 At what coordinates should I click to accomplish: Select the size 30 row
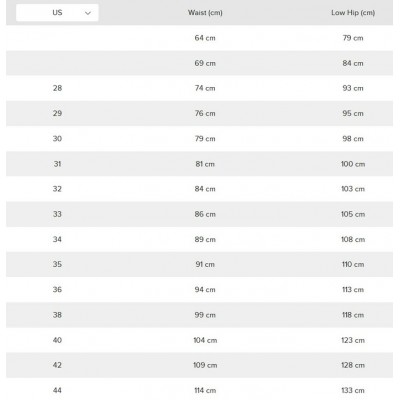pyautogui.click(x=199, y=138)
